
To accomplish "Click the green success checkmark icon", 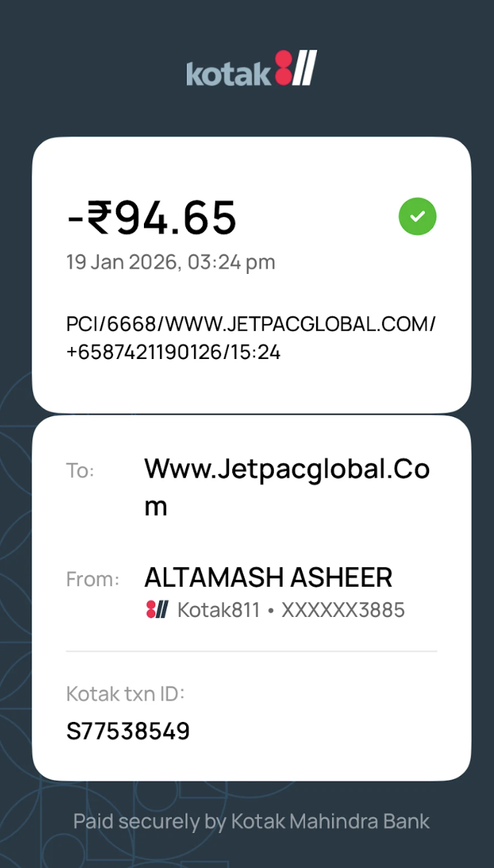I will pos(418,216).
